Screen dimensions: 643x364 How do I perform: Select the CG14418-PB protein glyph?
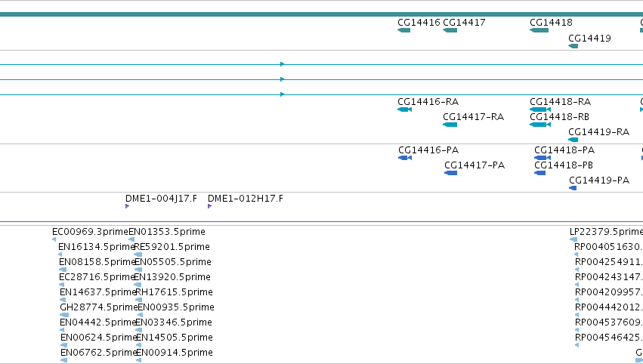(539, 173)
